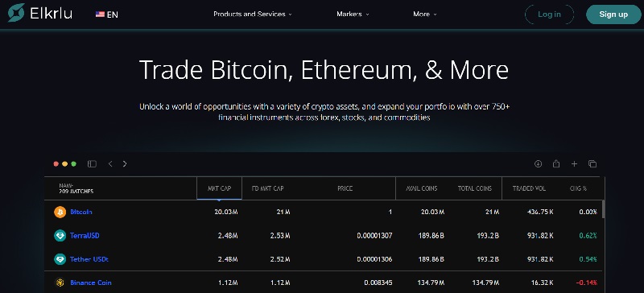Go back with the left chevron
The height and width of the screenshot is (293, 644).
(110, 164)
